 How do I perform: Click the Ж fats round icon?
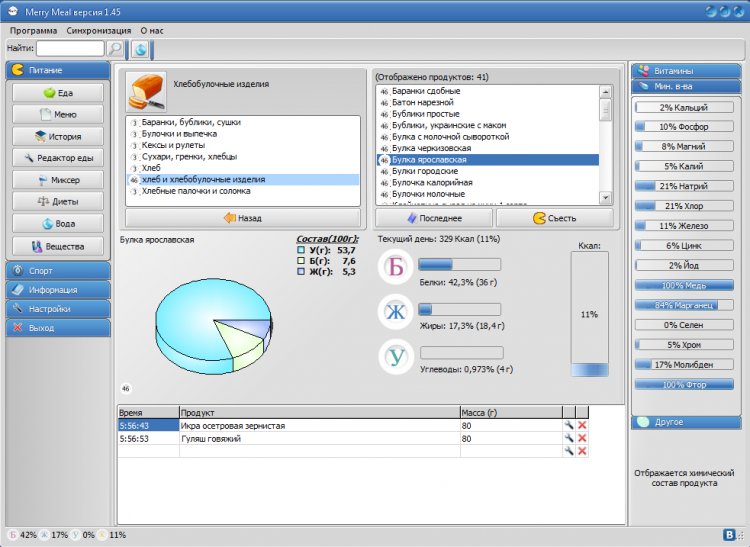click(396, 312)
